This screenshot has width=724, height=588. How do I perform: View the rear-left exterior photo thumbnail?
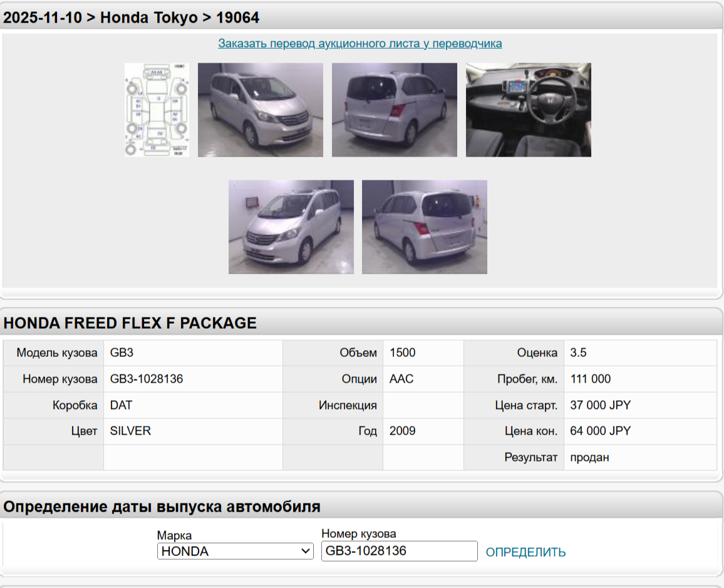pos(425,227)
